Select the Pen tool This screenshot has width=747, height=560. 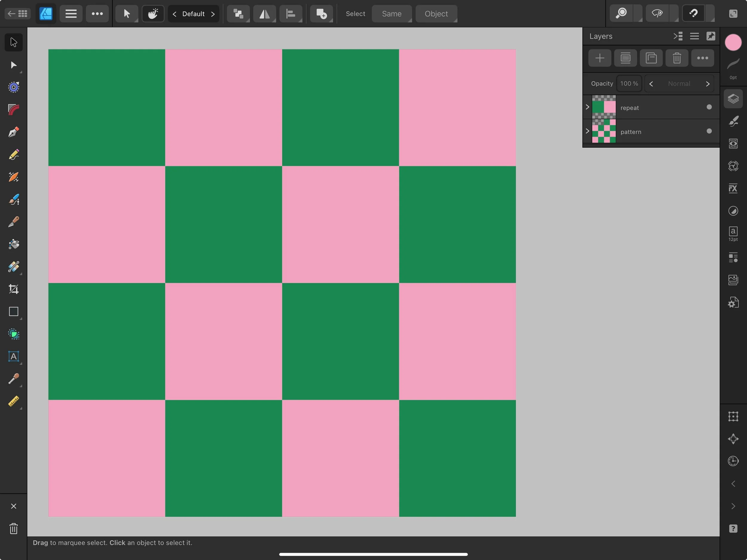(x=13, y=132)
